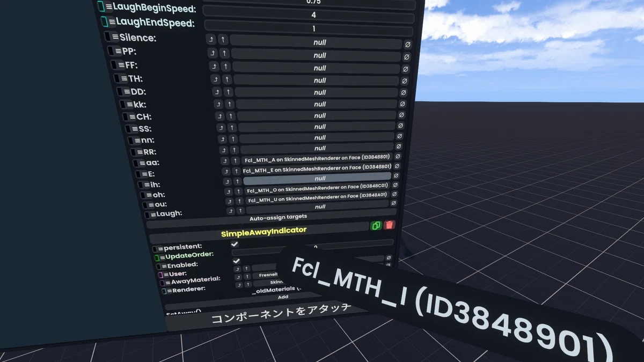The image size is (644, 362).
Task: Click the straight up arrow beside Fcl_MTH_O
Action: click(238, 191)
